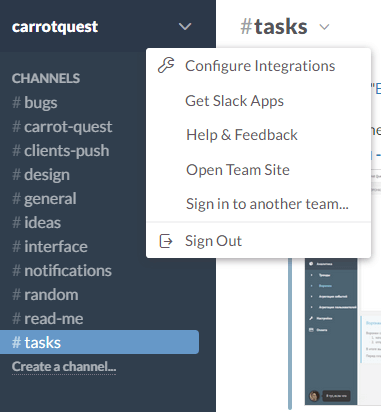Switch to the #carrot-quest channel
Image resolution: width=381 pixels, height=412 pixels.
(62, 127)
